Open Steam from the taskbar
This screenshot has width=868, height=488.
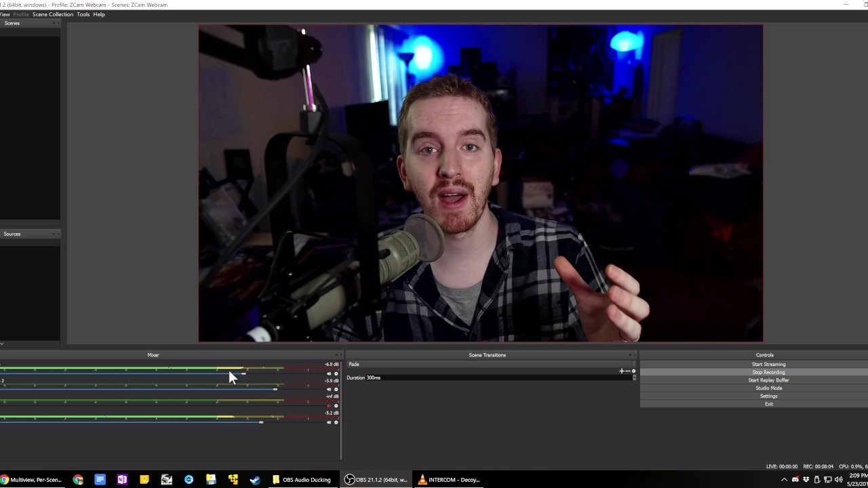(x=255, y=480)
